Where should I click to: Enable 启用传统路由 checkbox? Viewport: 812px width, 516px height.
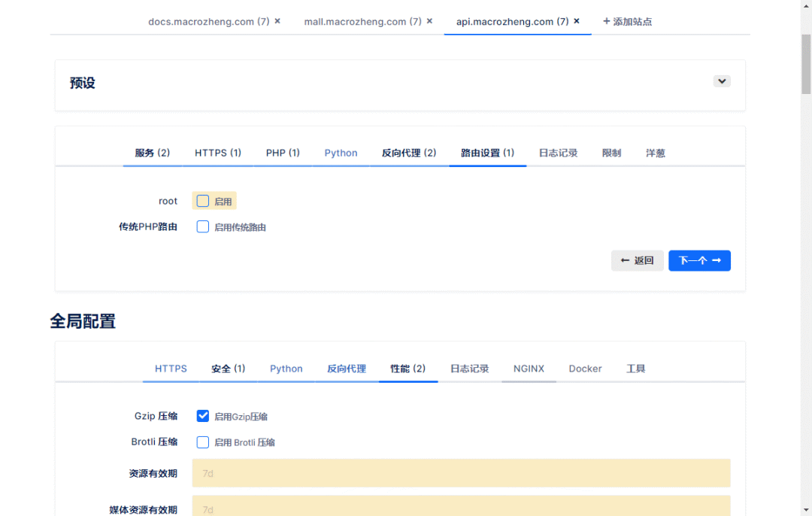[202, 227]
